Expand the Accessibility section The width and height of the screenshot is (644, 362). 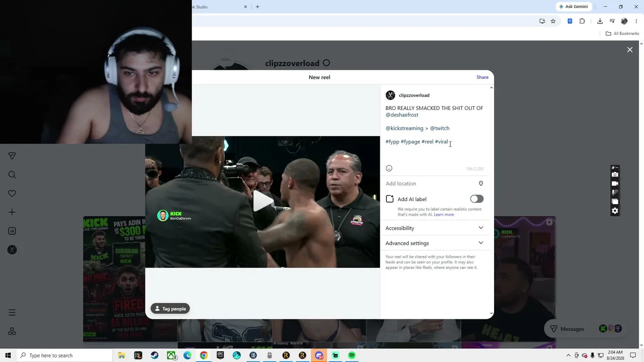[435, 228]
